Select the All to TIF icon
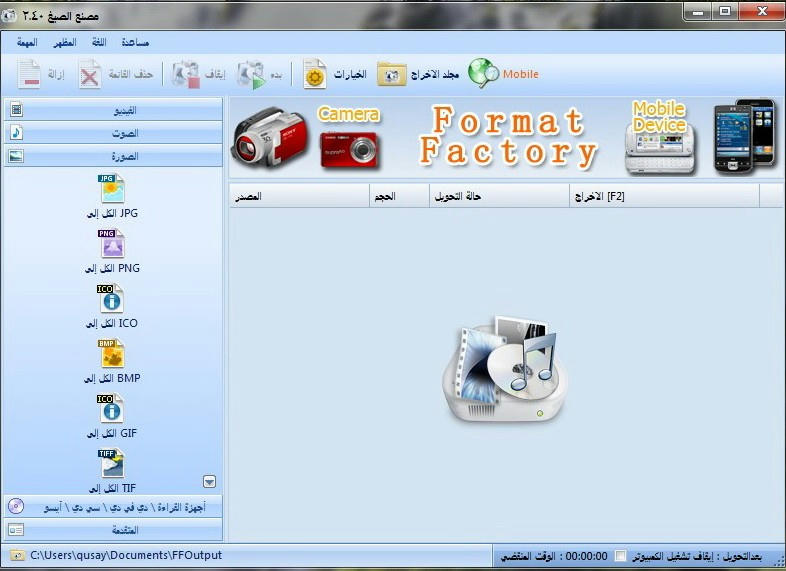This screenshot has width=786, height=571. (x=111, y=463)
